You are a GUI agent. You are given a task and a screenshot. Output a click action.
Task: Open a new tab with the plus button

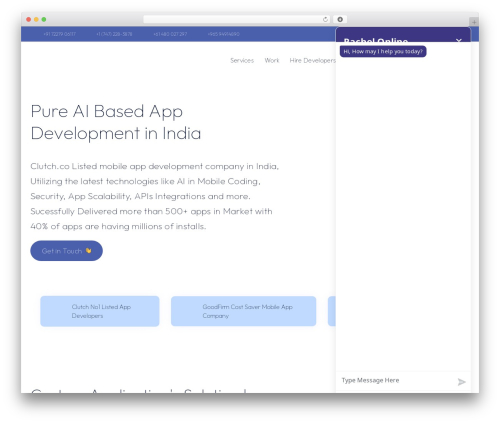point(474,22)
